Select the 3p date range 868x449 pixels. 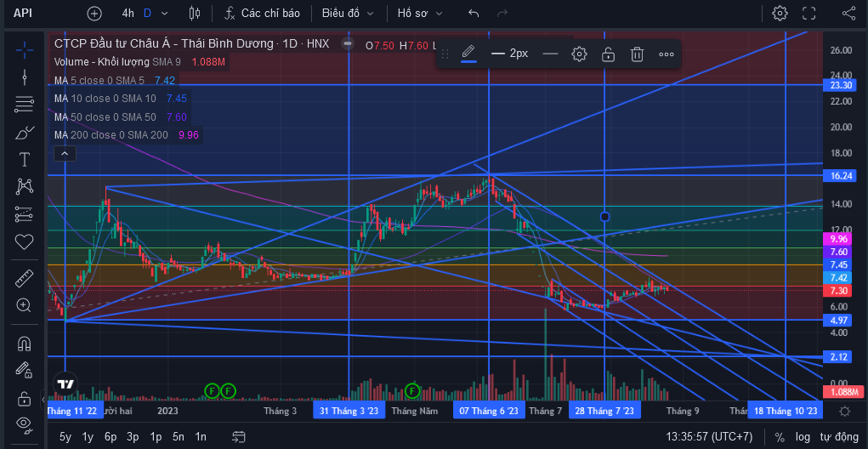pyautogui.click(x=133, y=437)
